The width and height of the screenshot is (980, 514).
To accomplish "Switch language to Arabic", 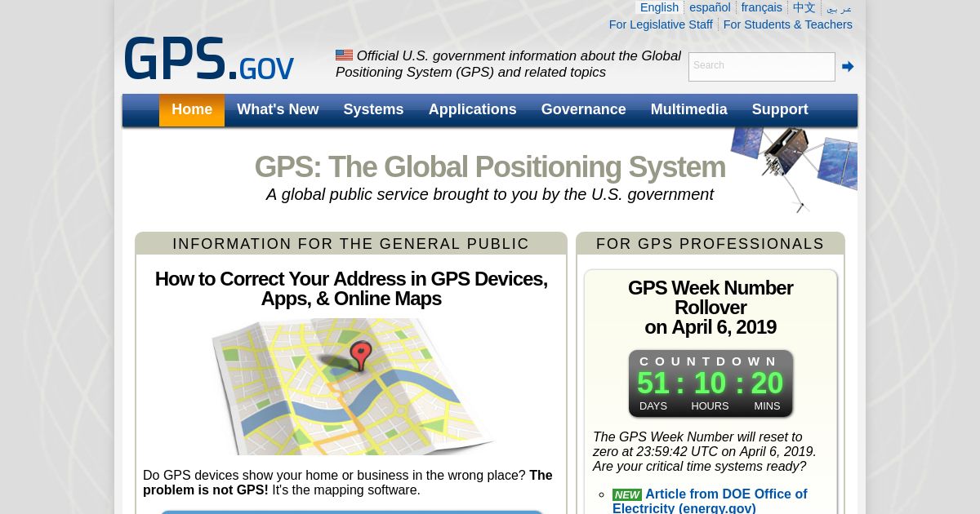I will point(839,8).
